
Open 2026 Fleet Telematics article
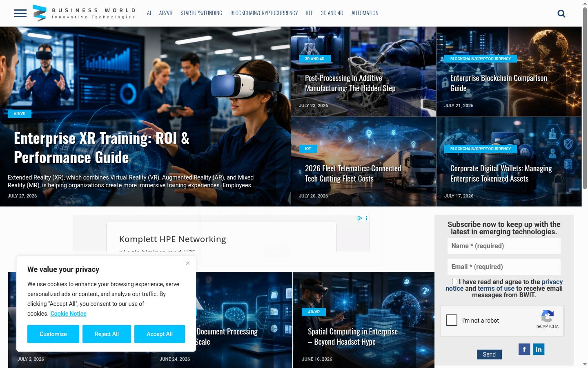tap(353, 173)
